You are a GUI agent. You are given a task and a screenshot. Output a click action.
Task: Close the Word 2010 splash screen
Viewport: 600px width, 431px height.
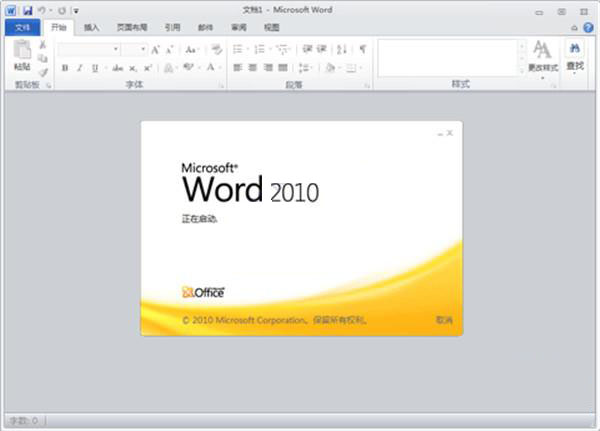point(451,132)
